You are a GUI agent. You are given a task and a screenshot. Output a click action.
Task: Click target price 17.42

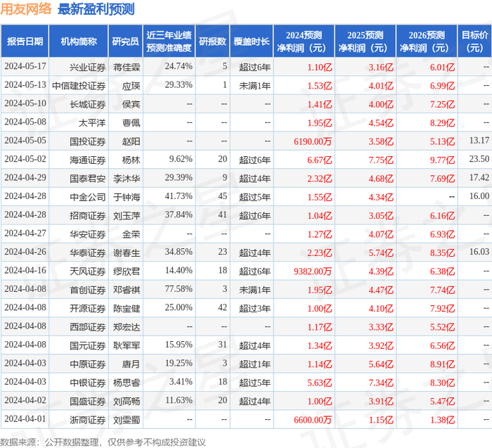(x=479, y=177)
